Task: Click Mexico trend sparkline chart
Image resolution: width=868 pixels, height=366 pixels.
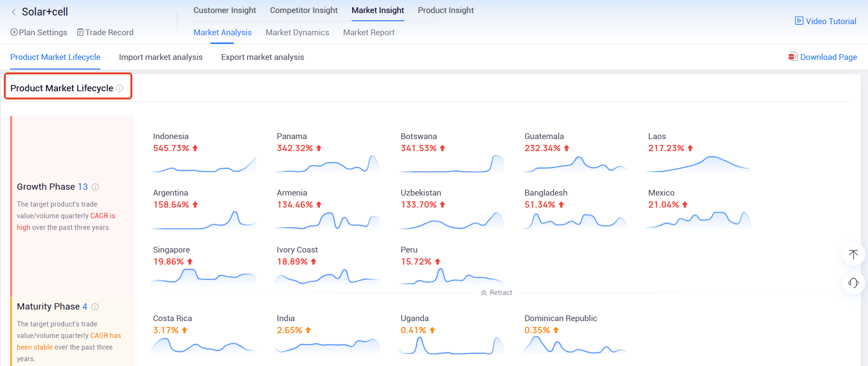Action: point(698,220)
